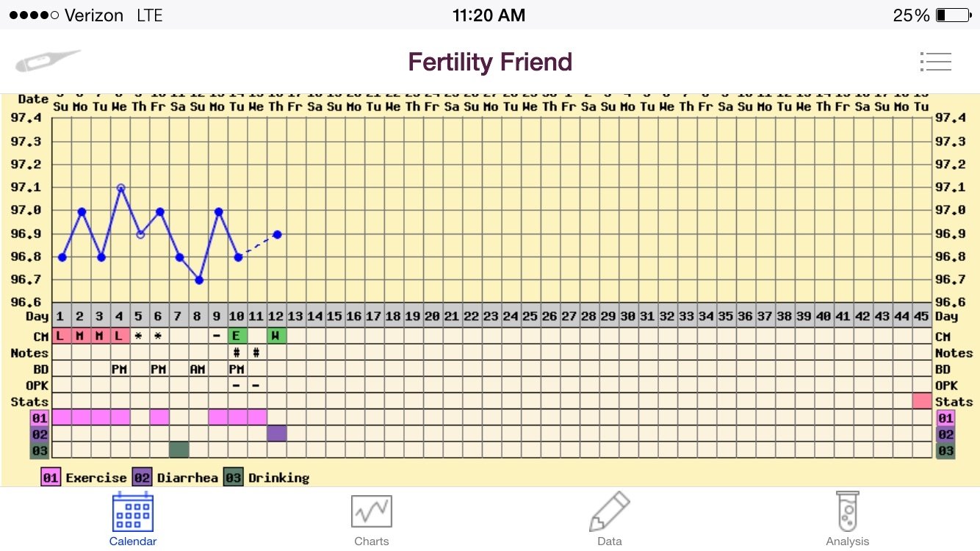Tap the day 20 header cell

(x=433, y=316)
